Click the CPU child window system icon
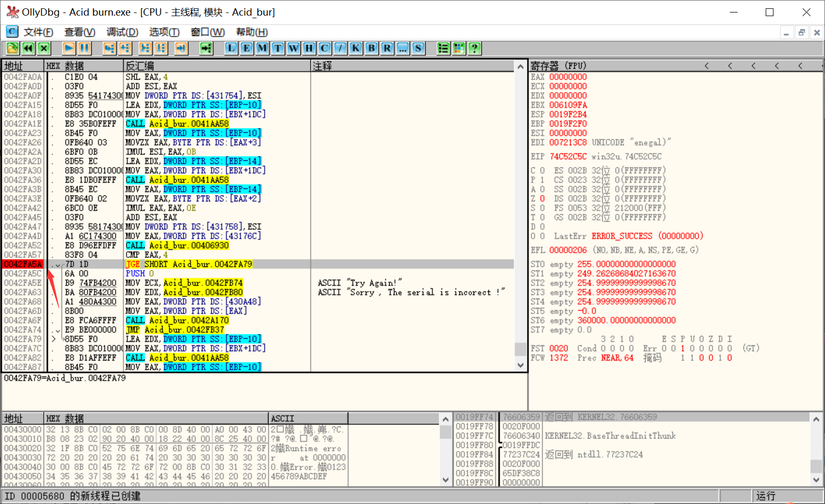 12,32
